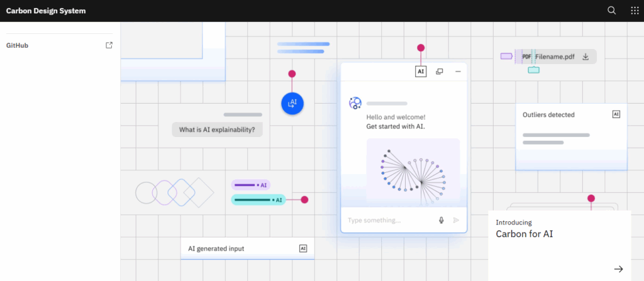The height and width of the screenshot is (281, 644).
Task: Go to Carbon Design System home
Action: click(x=46, y=11)
